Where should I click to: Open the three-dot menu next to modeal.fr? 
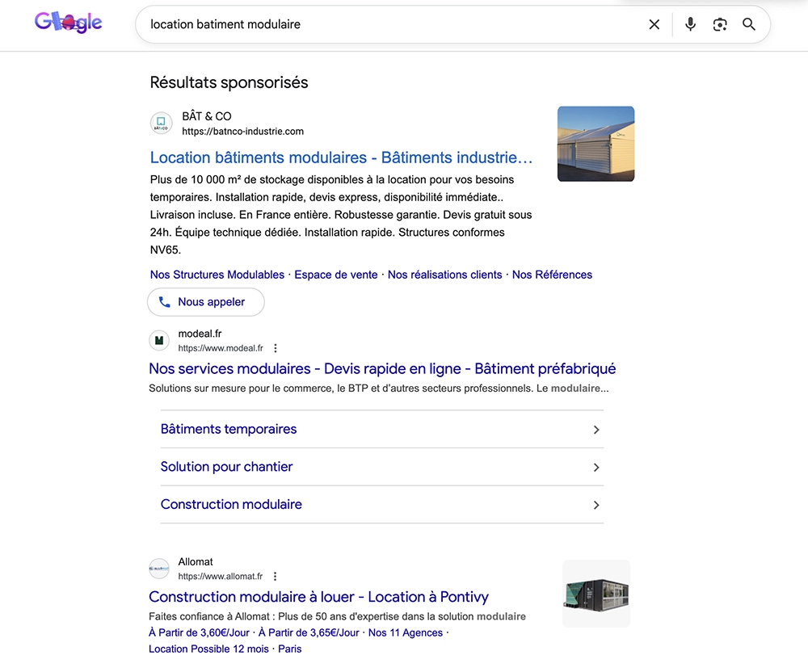pos(276,347)
